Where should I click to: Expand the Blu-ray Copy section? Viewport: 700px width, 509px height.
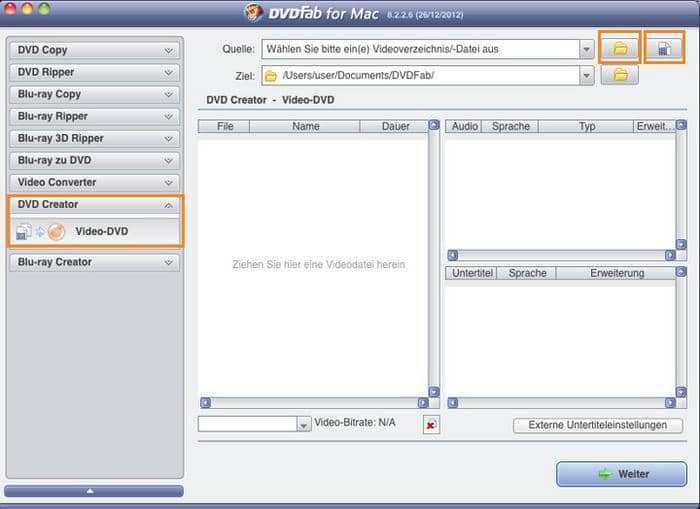coord(94,94)
